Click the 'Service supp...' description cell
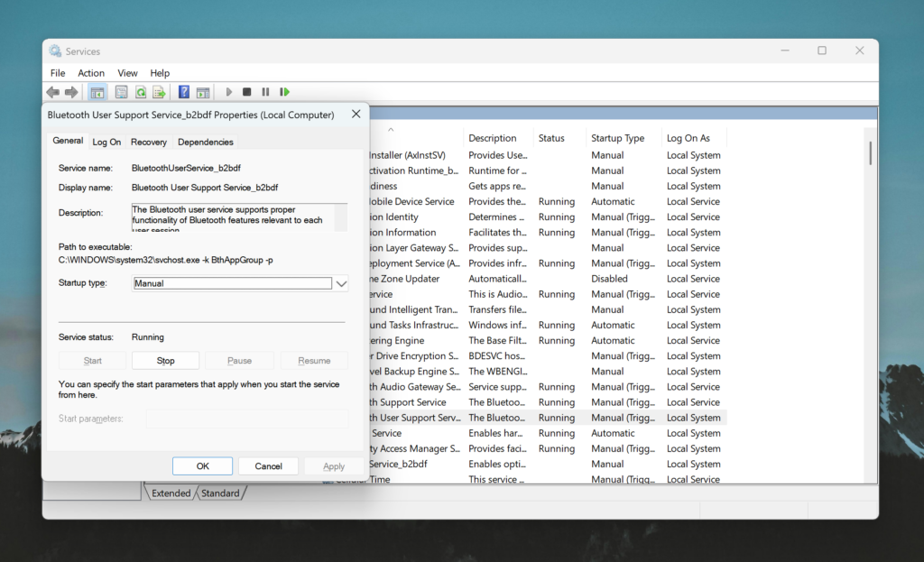Screen dimensions: 924x562 (x=498, y=386)
